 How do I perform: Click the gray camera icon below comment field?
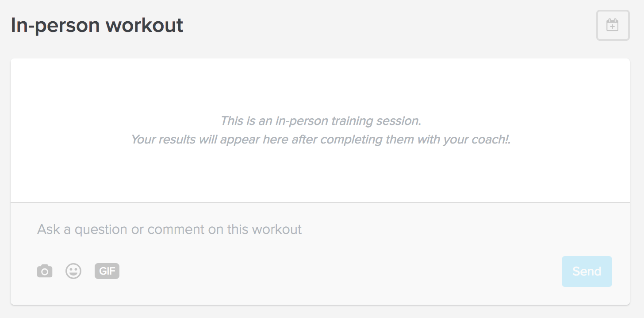[x=45, y=271]
